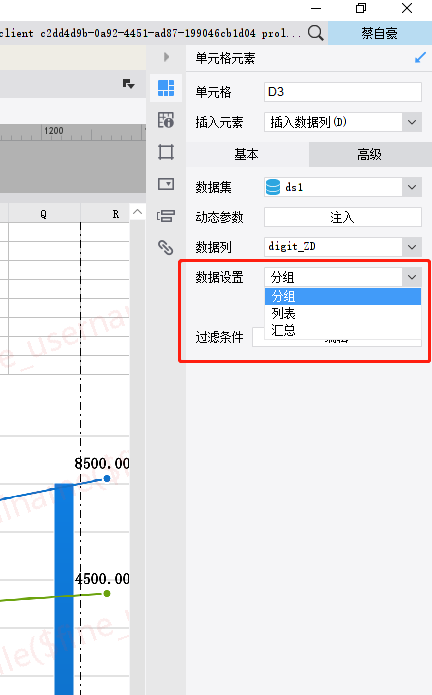Click the scrollbar up arrow beside column R

click(x=138, y=212)
